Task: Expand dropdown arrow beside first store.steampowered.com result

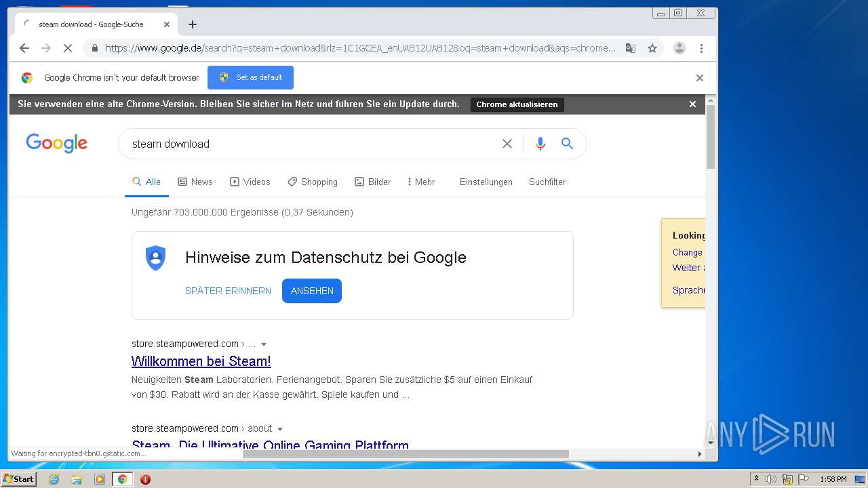Action: (264, 344)
